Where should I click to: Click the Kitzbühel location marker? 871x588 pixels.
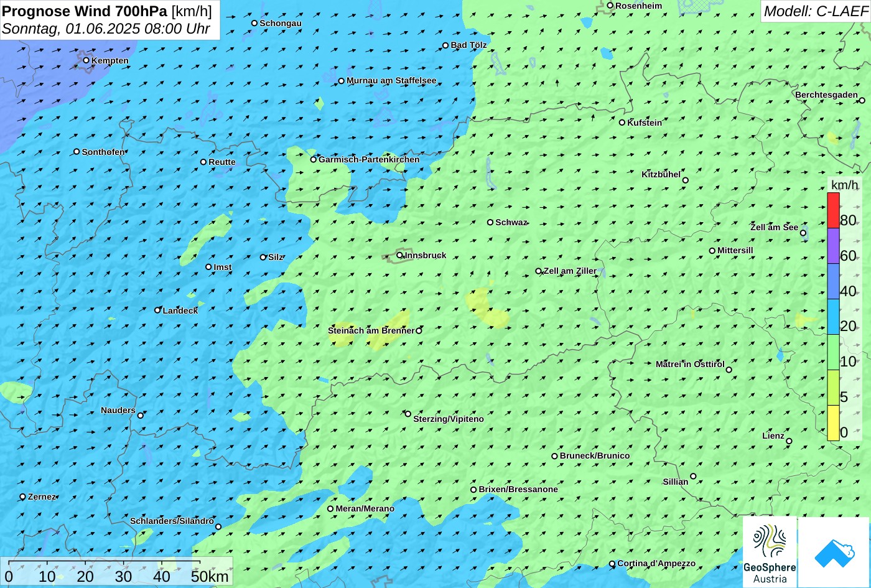point(686,180)
